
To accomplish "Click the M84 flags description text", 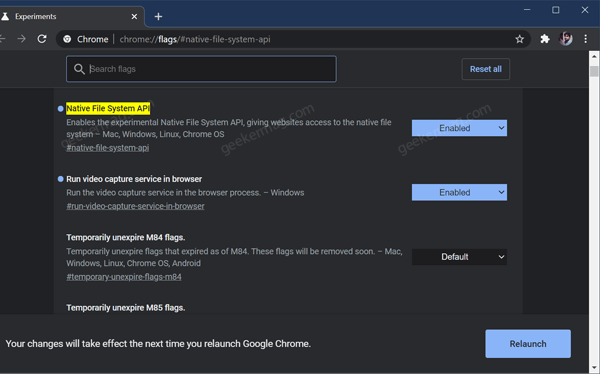I will coord(234,257).
